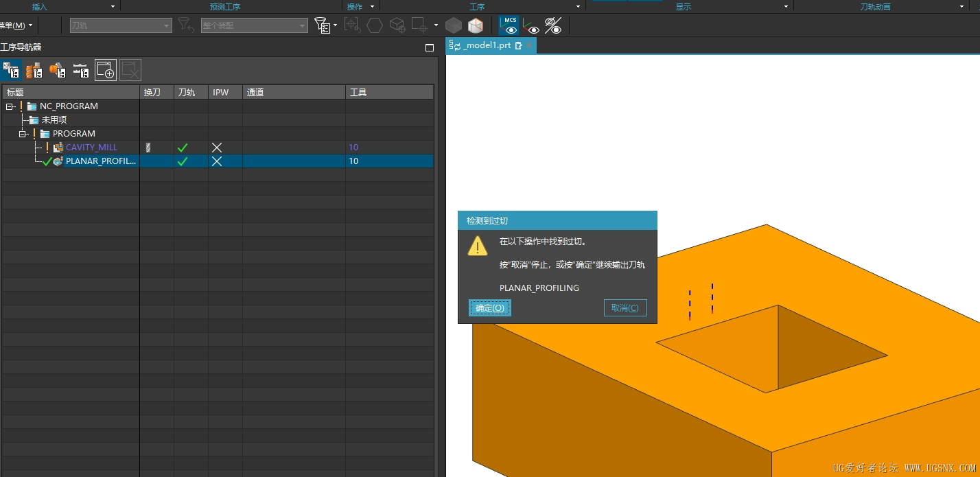Click the selection filter funnel icon
Screen dimensions: 980x477
(321, 25)
